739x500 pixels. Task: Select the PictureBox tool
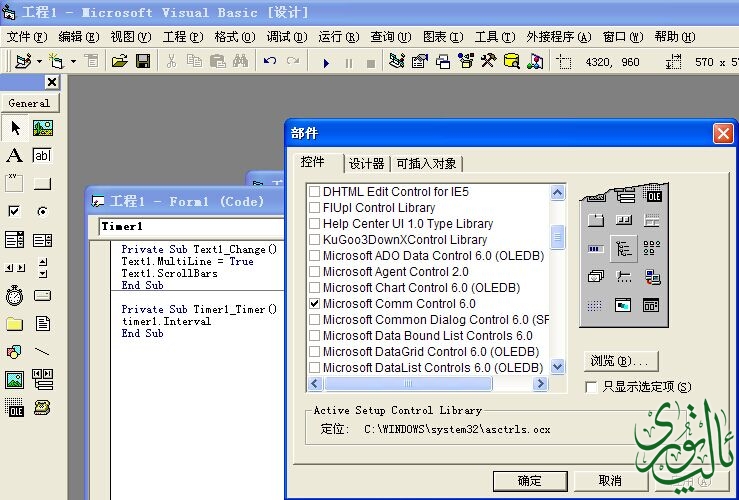(43, 128)
